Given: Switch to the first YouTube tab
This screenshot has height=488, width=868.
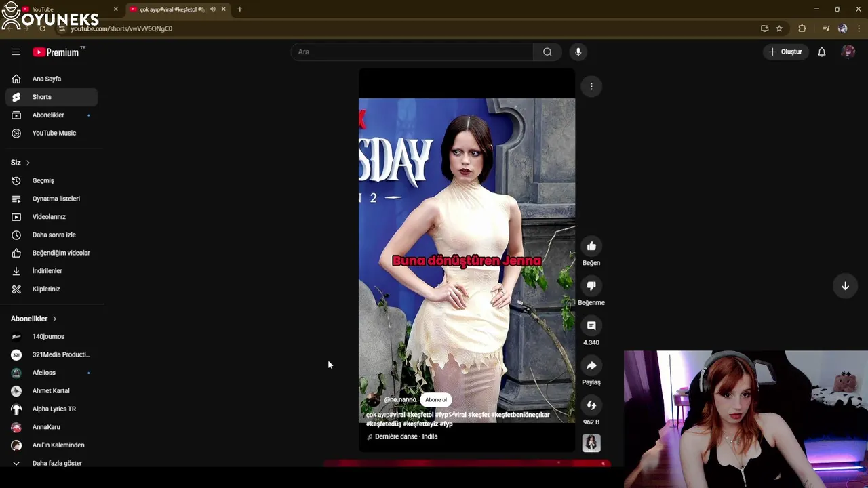Looking at the screenshot, I should click(x=68, y=9).
